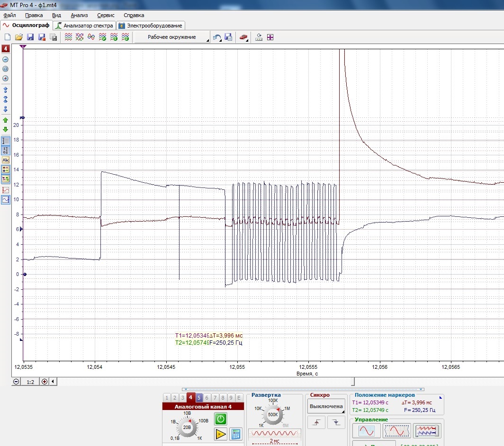Expand the Положение маркеров panel corner arrow
The width and height of the screenshot is (504, 446).
441,398
